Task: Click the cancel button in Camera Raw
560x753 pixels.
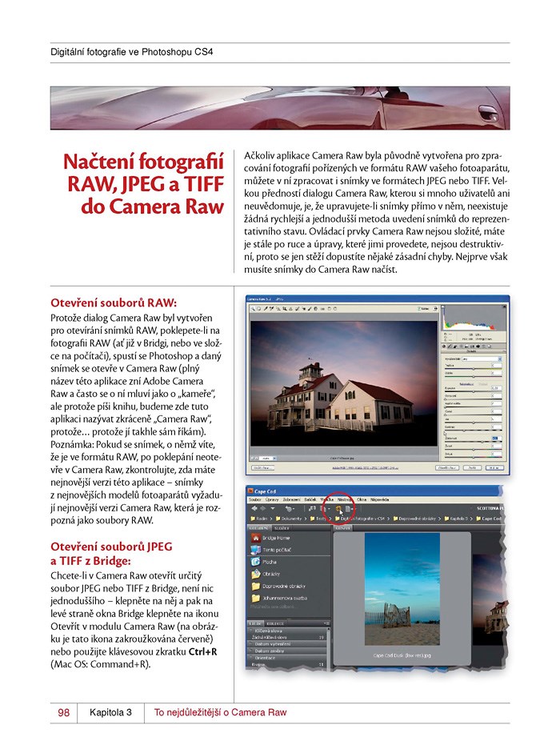Action: tap(472, 468)
